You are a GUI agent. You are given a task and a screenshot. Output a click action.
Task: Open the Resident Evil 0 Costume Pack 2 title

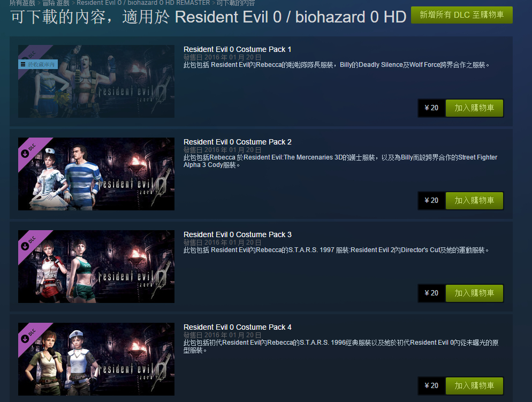238,142
